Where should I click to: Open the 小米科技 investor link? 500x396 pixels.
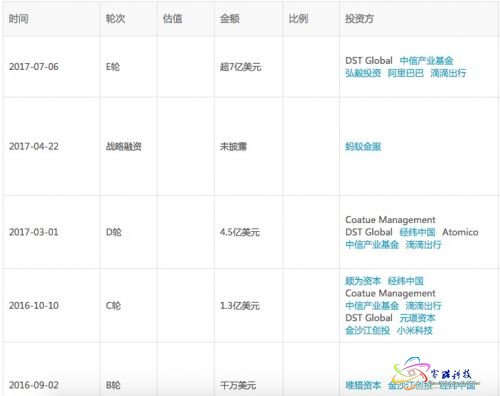[x=415, y=330]
